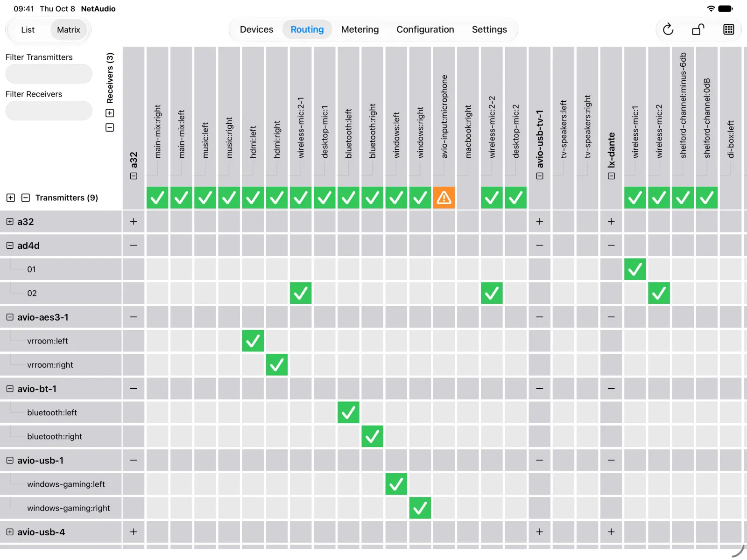747x560 pixels.
Task: Toggle vrroom:right to hdmi:right routing
Action: point(277,365)
